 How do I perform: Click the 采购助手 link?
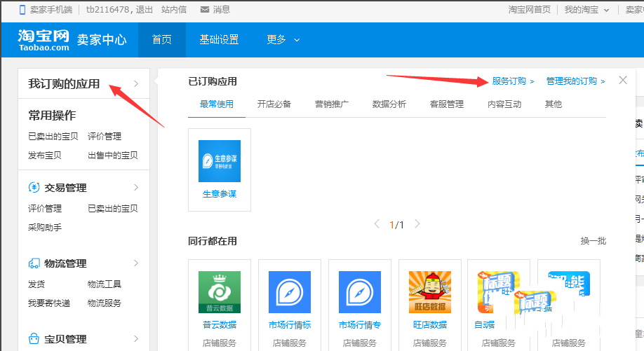(x=45, y=227)
